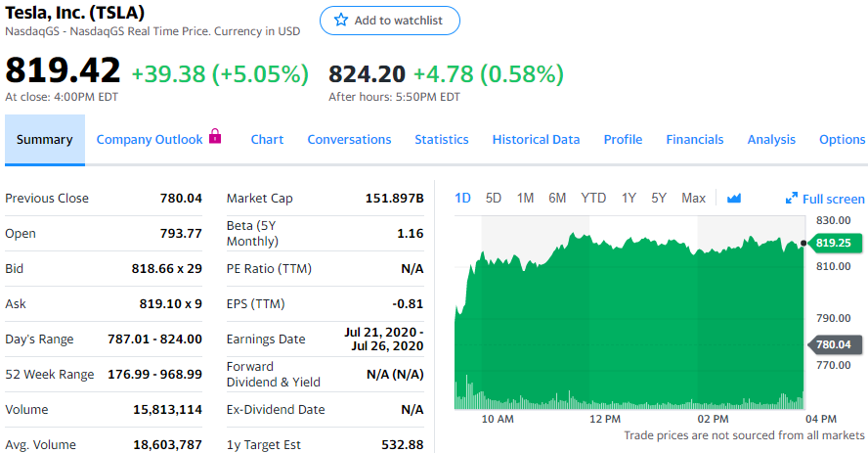Click the Add to watchlist button

pos(389,21)
